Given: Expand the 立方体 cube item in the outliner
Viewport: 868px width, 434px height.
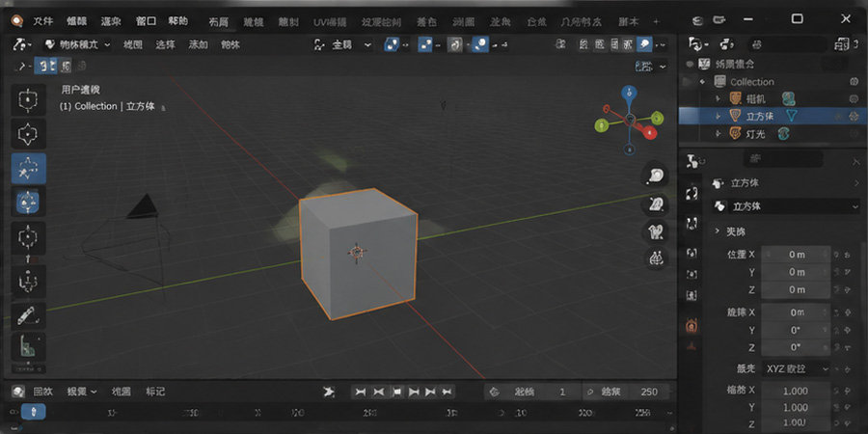Looking at the screenshot, I should click(719, 117).
